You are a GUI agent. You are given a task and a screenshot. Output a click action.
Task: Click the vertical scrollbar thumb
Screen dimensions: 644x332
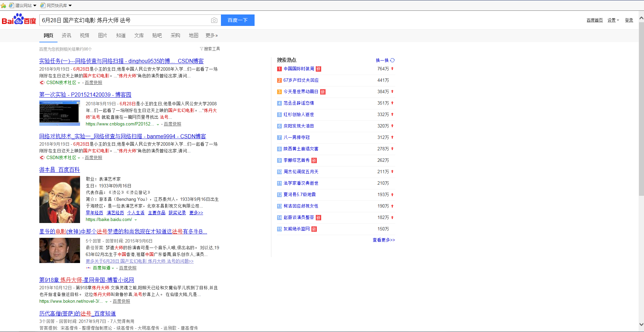coord(641,109)
